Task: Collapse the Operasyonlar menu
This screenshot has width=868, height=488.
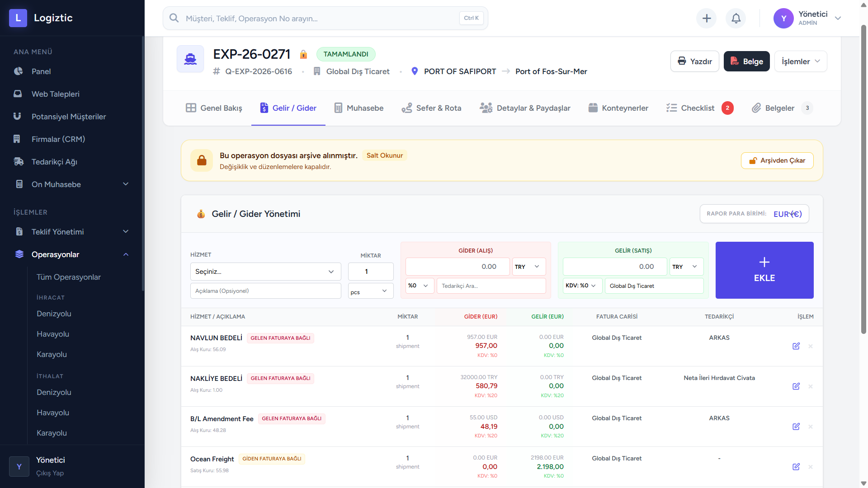Action: point(72,254)
